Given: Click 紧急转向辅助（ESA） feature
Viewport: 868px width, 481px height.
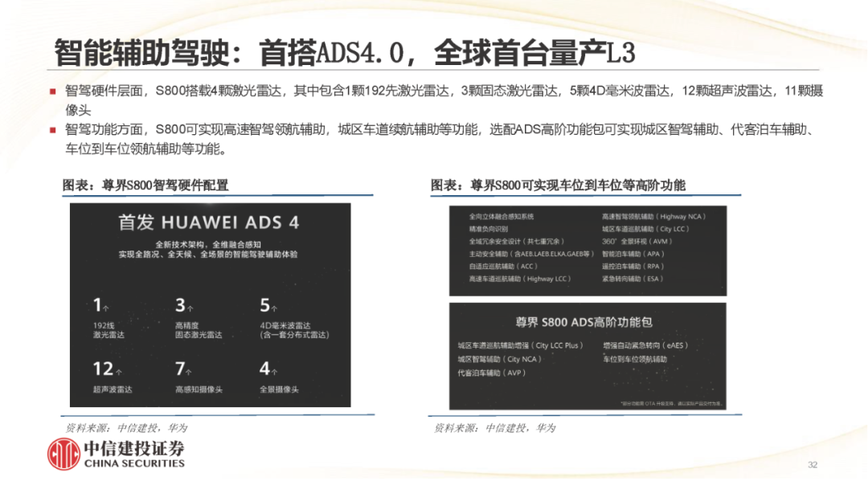Looking at the screenshot, I should pos(633,279).
